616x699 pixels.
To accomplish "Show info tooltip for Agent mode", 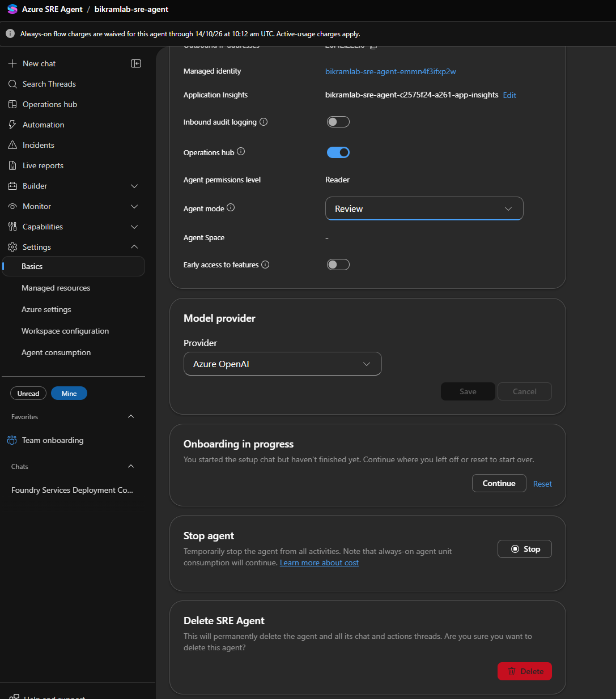I will point(231,207).
